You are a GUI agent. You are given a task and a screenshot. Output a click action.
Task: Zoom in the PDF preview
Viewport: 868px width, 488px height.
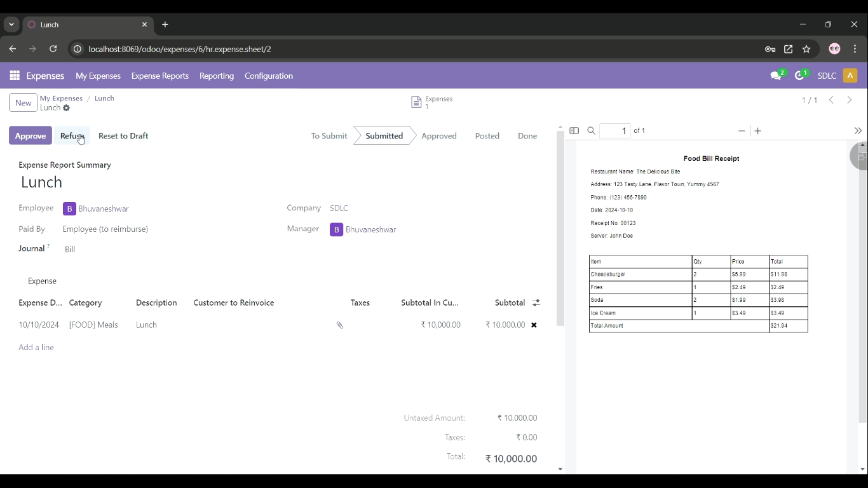pos(758,131)
